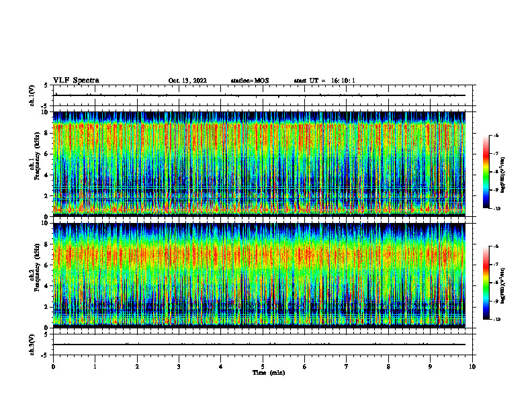The image size is (532, 411).
Task: Click the ch.3 voltage waveform trace
Action: pyautogui.click(x=259, y=345)
